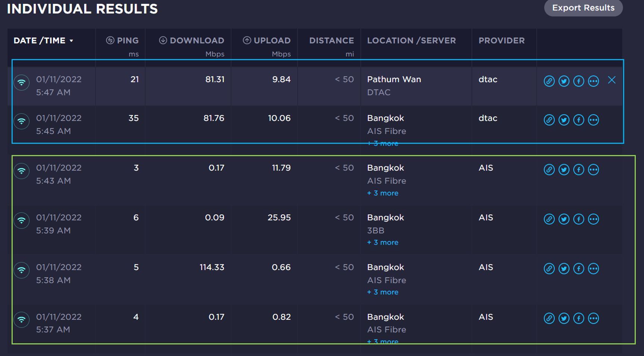The image size is (644, 356).
Task: Click the 9.84 upload value
Action: pos(281,79)
